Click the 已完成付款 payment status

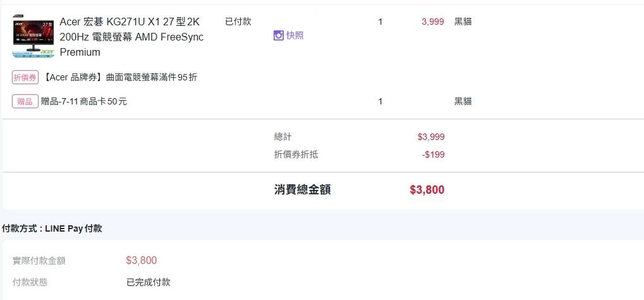tap(149, 282)
